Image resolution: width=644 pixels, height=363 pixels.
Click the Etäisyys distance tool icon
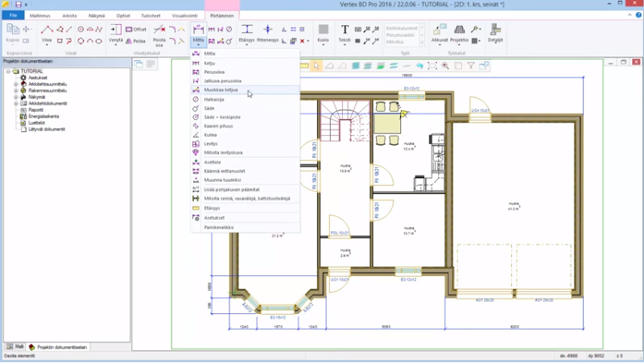(246, 30)
